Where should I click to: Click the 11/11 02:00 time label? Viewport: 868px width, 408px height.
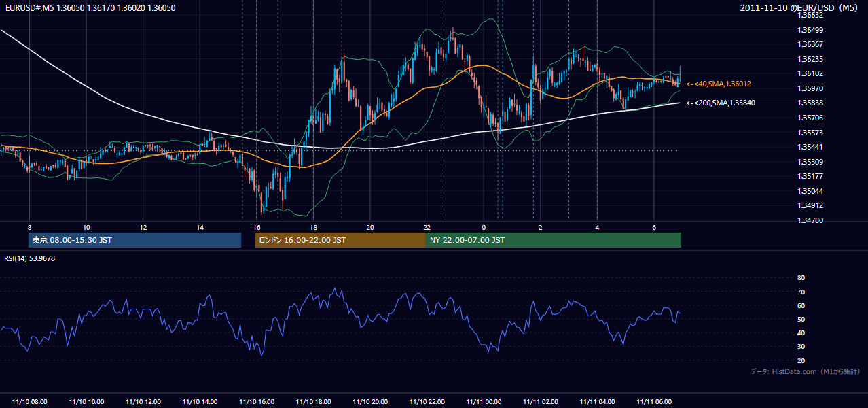click(541, 402)
